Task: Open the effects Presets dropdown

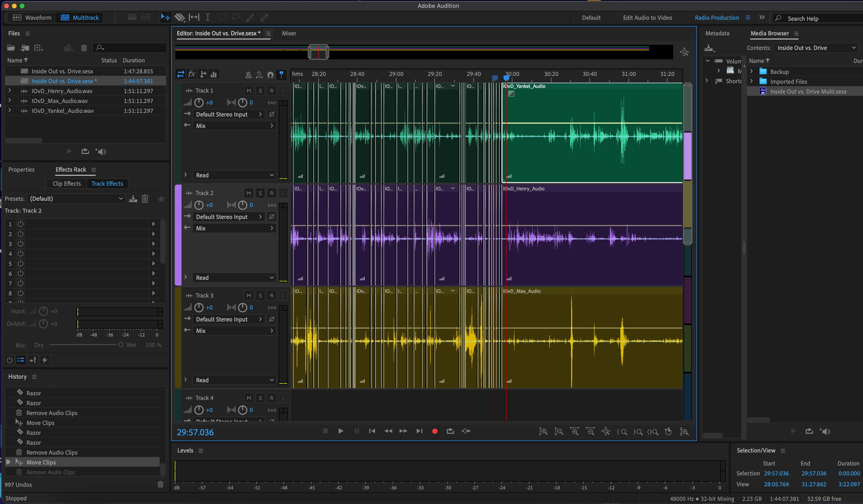Action: click(76, 199)
